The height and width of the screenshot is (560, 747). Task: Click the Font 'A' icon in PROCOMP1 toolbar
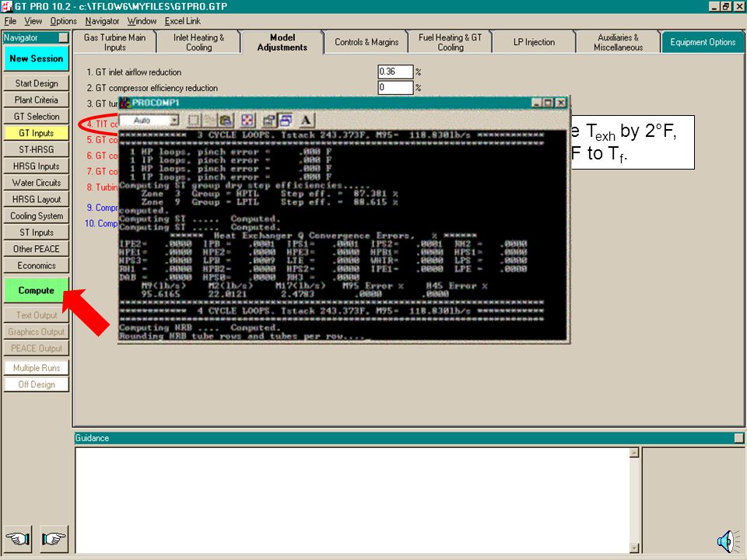[x=306, y=121]
